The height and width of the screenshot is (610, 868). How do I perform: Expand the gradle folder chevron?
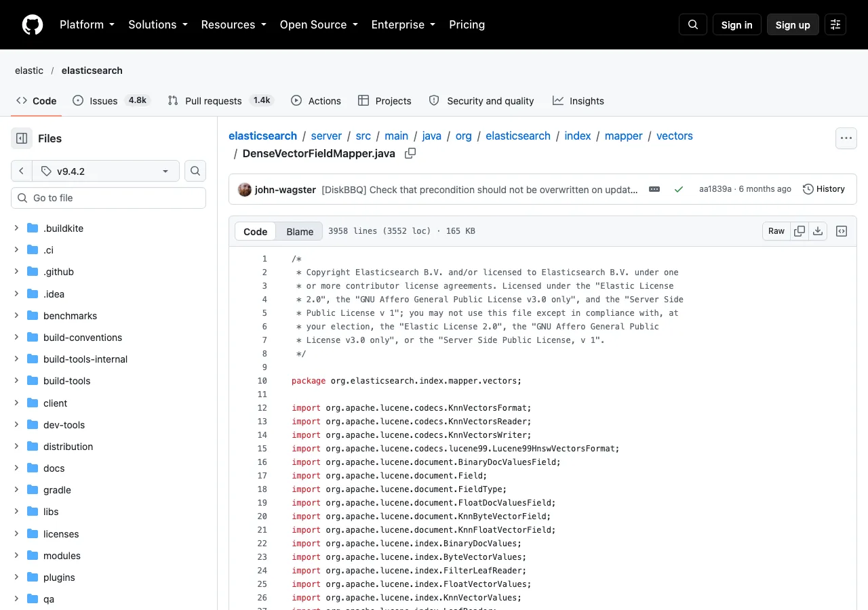16,490
